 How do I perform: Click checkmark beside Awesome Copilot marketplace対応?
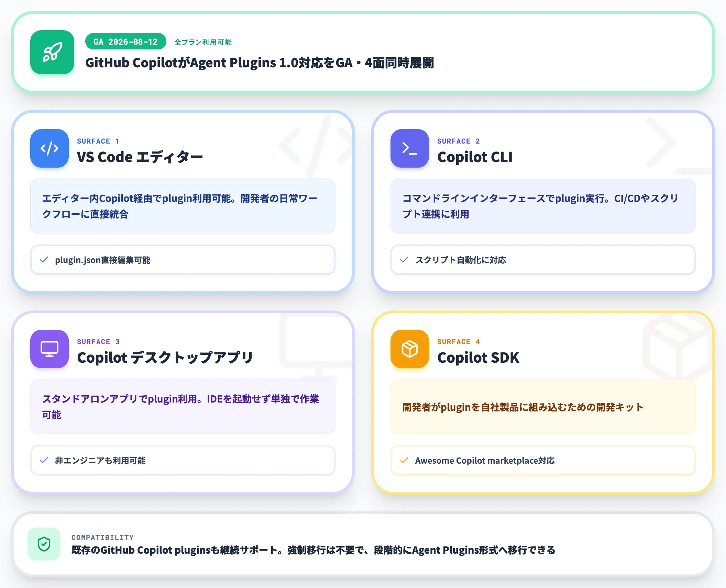tap(404, 461)
